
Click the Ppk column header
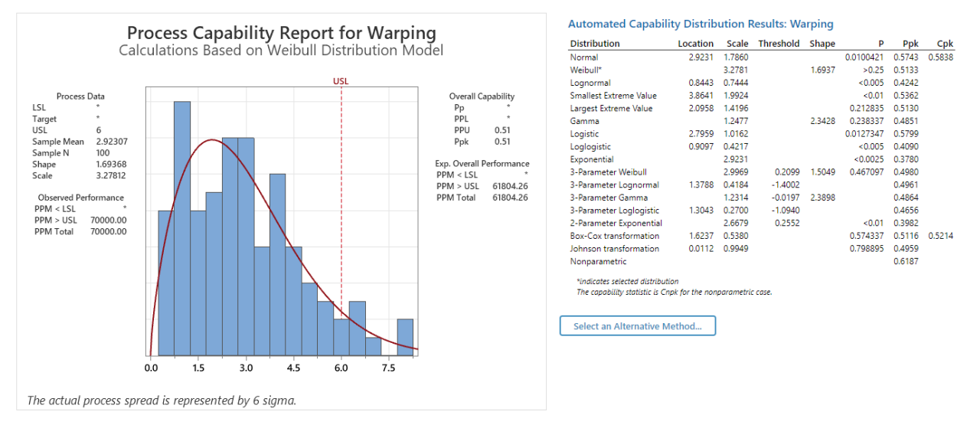(x=911, y=44)
